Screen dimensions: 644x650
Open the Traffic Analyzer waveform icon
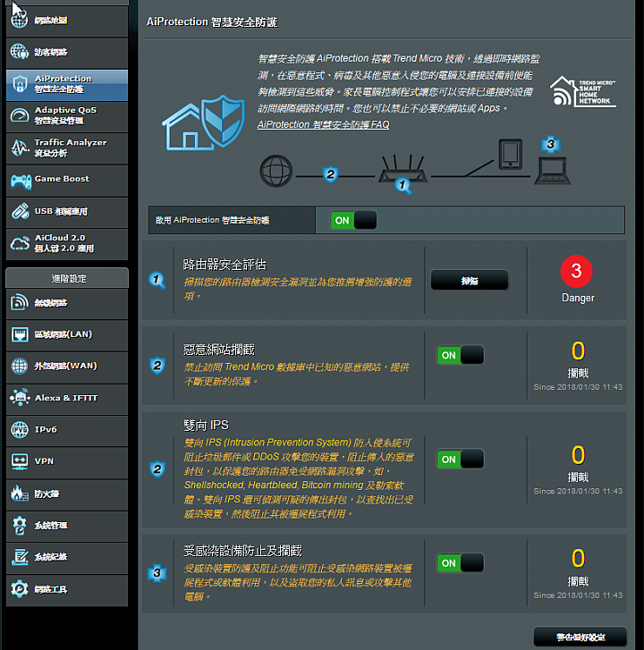click(20, 148)
